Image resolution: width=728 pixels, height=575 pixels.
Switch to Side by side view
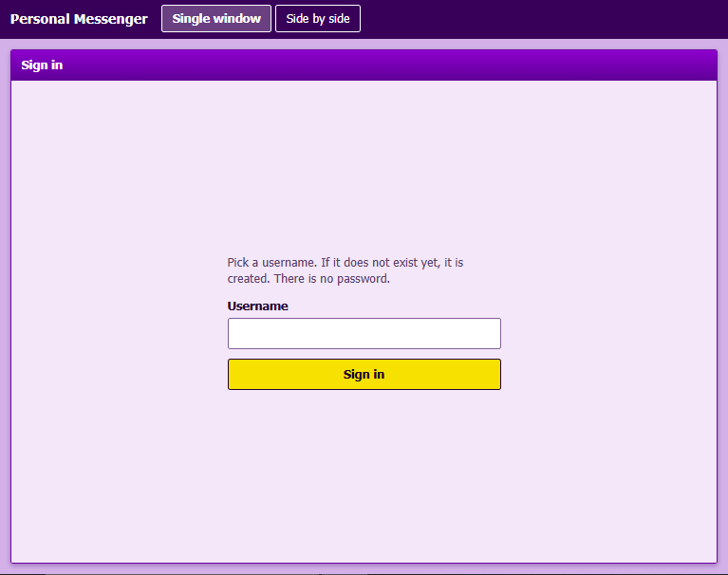318,19
